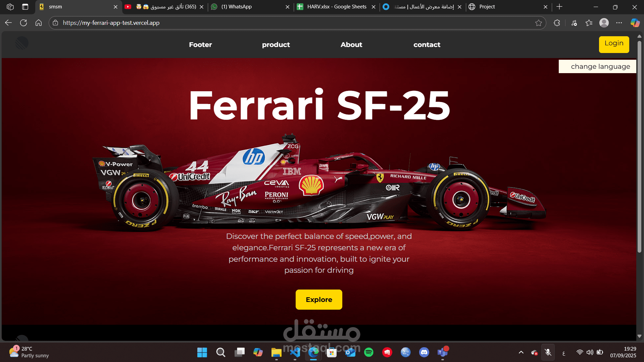The height and width of the screenshot is (362, 644).
Task: Open the product nav link
Action: tap(276, 45)
